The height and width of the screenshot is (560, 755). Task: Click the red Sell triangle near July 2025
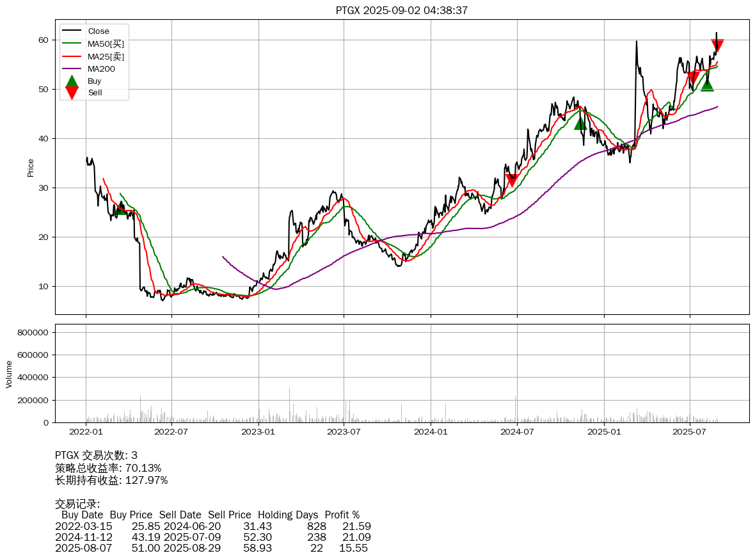[693, 78]
